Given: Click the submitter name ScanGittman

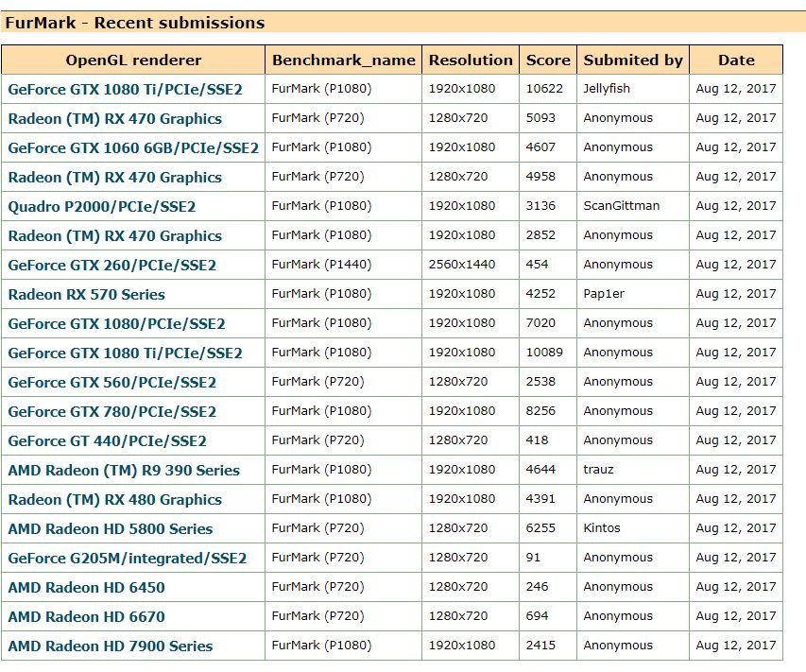Looking at the screenshot, I should pos(622,206).
